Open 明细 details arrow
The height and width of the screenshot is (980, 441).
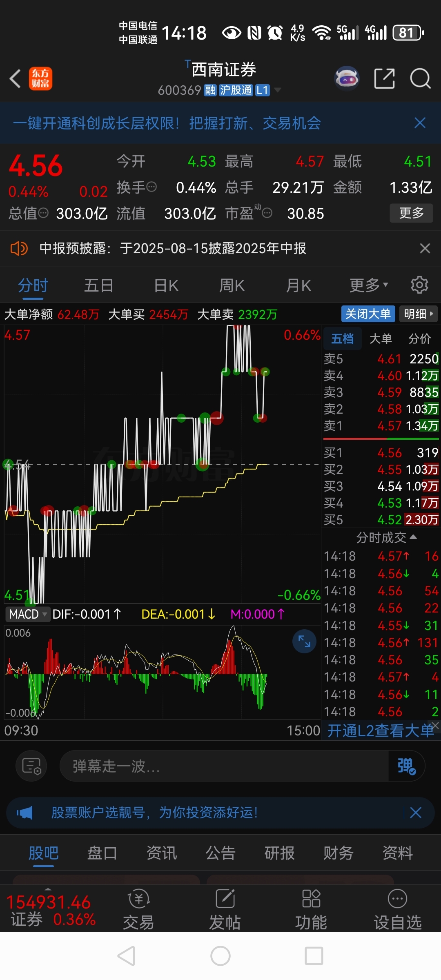click(418, 314)
